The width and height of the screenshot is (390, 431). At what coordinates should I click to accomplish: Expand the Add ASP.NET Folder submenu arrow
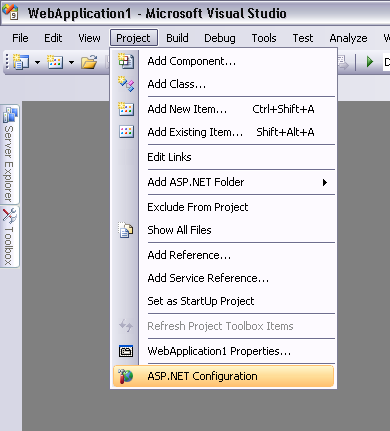(325, 182)
